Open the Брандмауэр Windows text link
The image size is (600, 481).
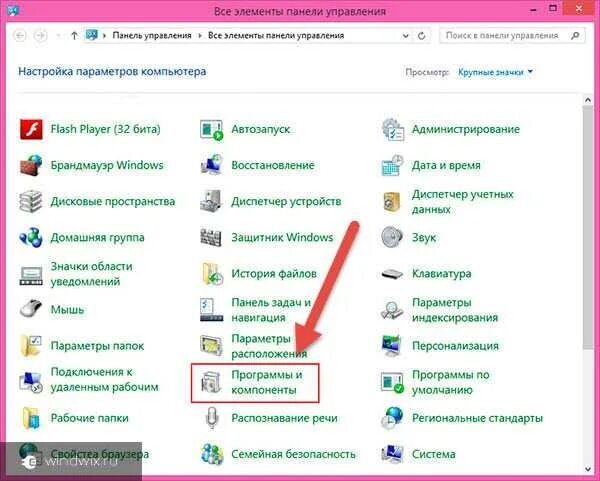[107, 165]
